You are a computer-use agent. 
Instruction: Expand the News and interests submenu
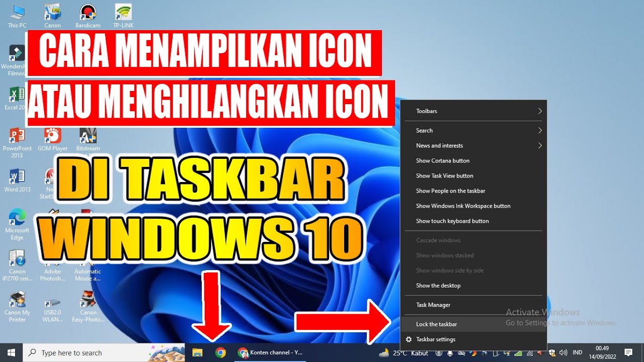(x=473, y=146)
